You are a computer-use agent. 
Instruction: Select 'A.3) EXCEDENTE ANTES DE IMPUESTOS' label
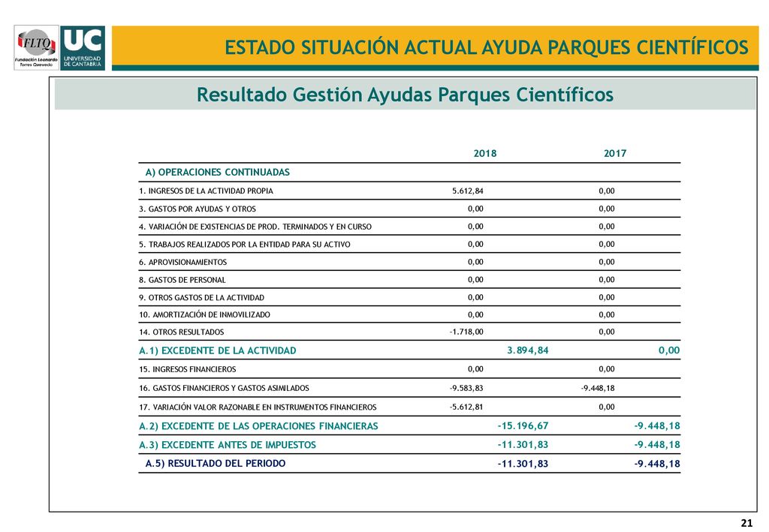(x=228, y=445)
